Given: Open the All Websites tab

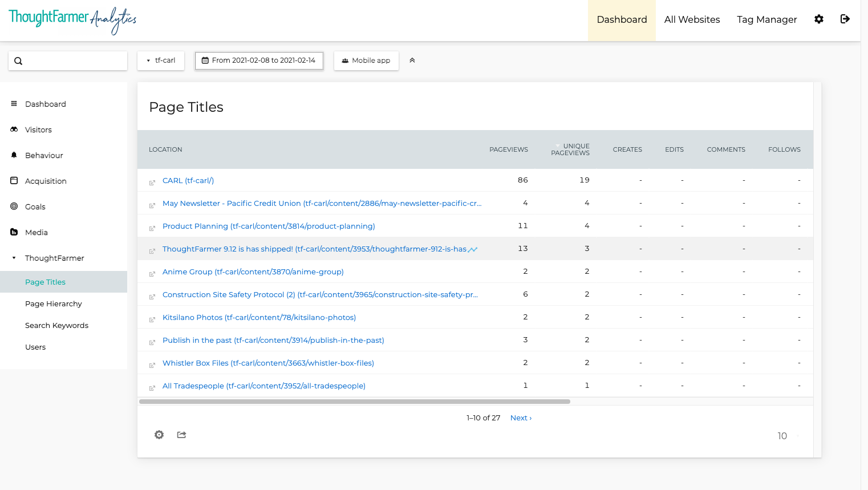Looking at the screenshot, I should point(692,20).
